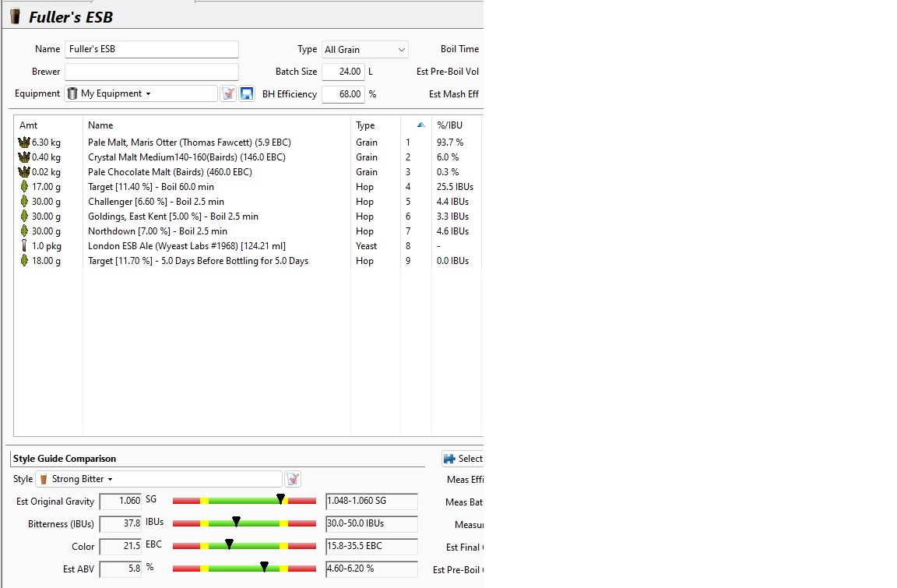
Task: Select the Goldings, East Kent hop row
Action: [x=173, y=217]
